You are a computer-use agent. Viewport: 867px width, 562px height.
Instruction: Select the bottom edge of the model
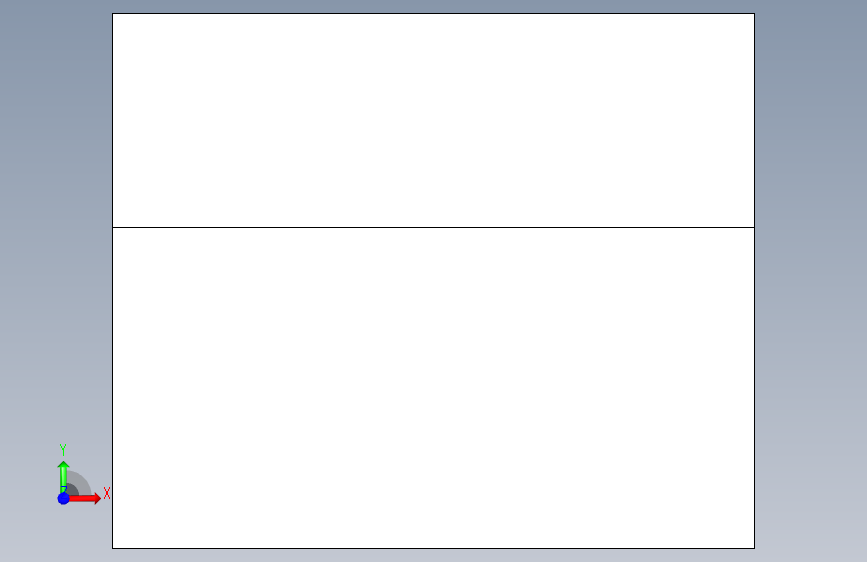coord(434,549)
